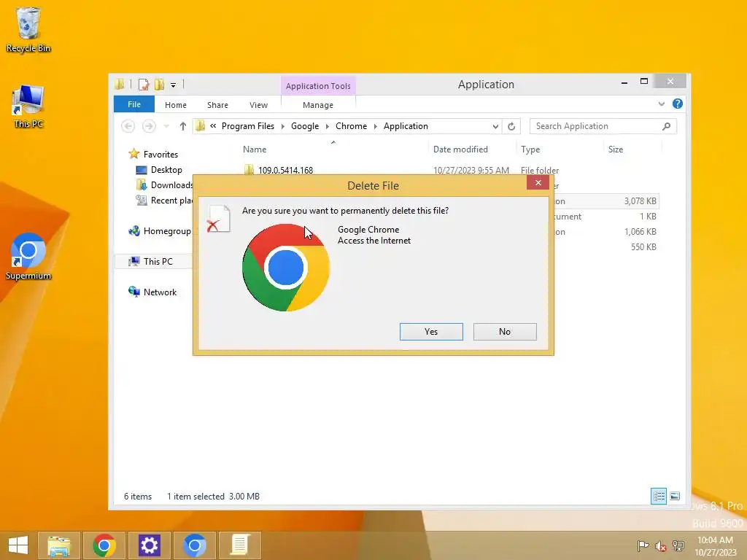Expand the Google breadcrumb arrow
Image resolution: width=747 pixels, height=560 pixels.
[x=328, y=126]
